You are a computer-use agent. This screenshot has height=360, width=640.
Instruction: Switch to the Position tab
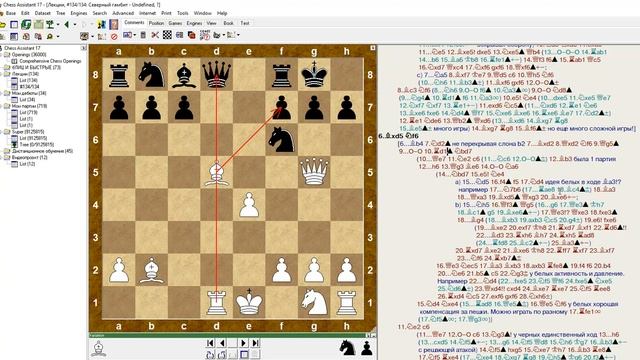pos(156,23)
